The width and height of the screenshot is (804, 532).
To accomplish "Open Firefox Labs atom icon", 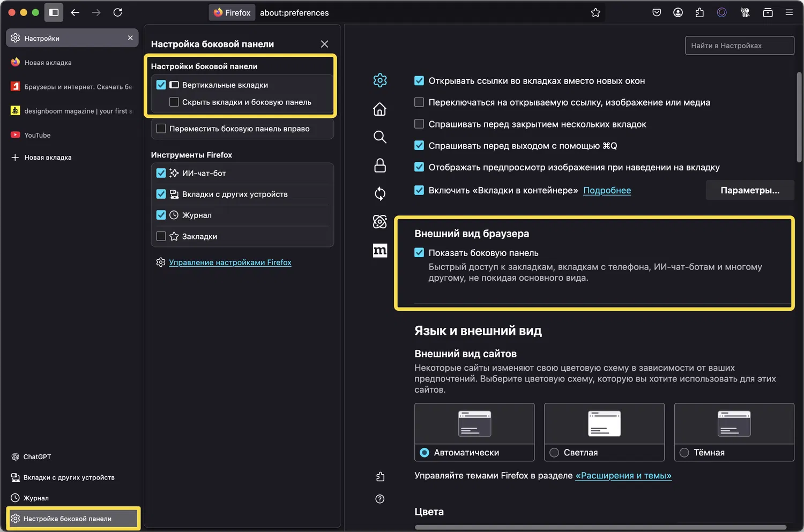I will (379, 221).
